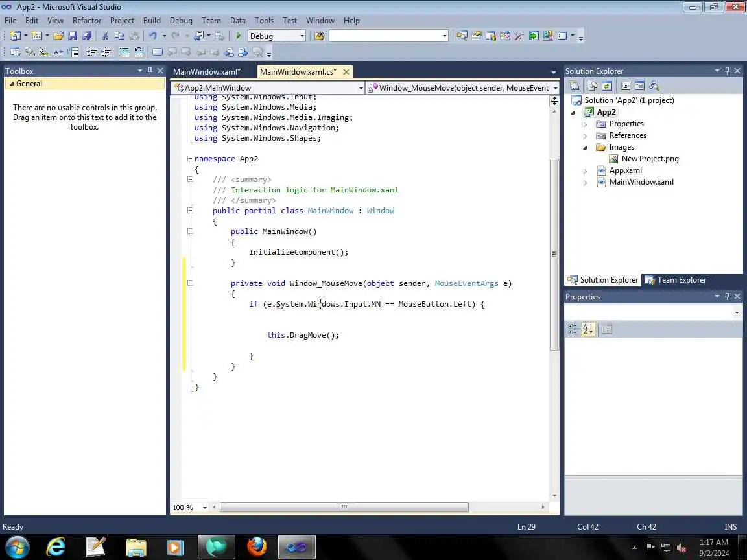Click the Undo arrow icon
Viewport: 747px width, 560px height.
152,36
